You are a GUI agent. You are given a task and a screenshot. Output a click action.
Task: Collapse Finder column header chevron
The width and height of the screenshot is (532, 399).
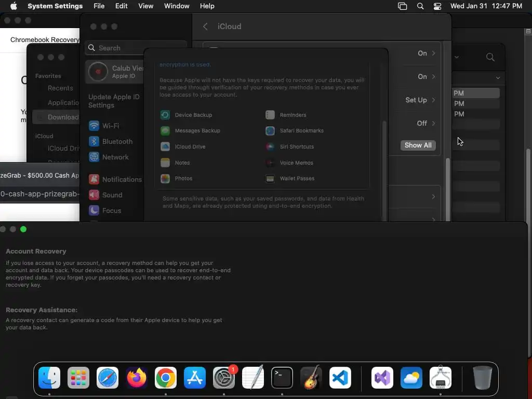(498, 78)
